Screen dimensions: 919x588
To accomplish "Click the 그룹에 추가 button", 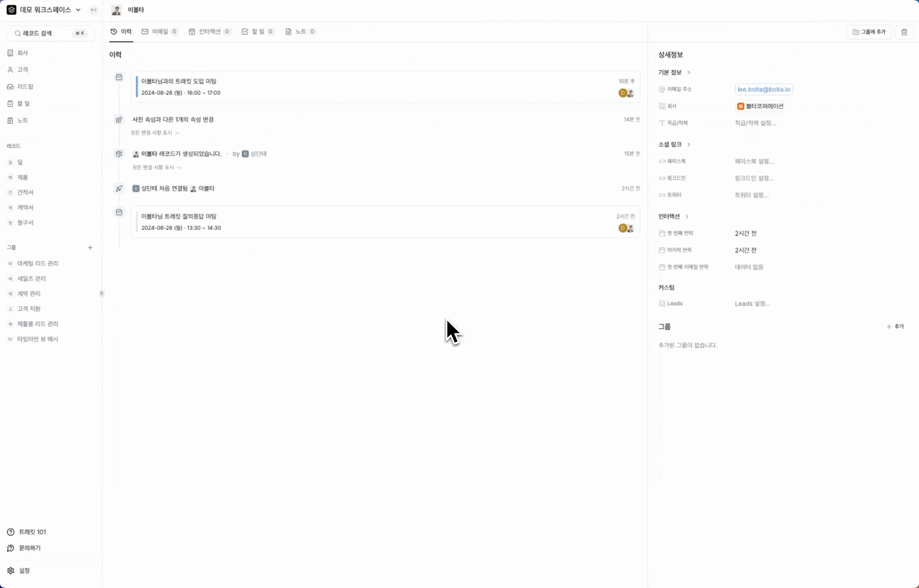I will click(x=869, y=32).
